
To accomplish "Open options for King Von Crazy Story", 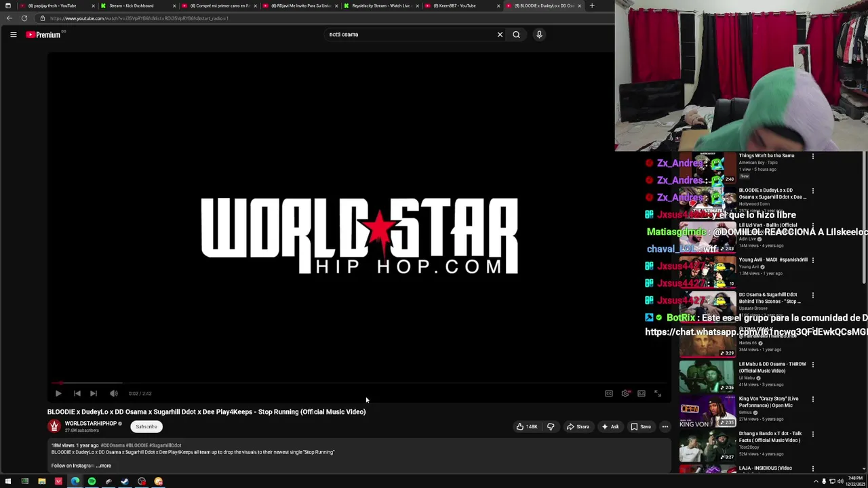I will coord(812,399).
